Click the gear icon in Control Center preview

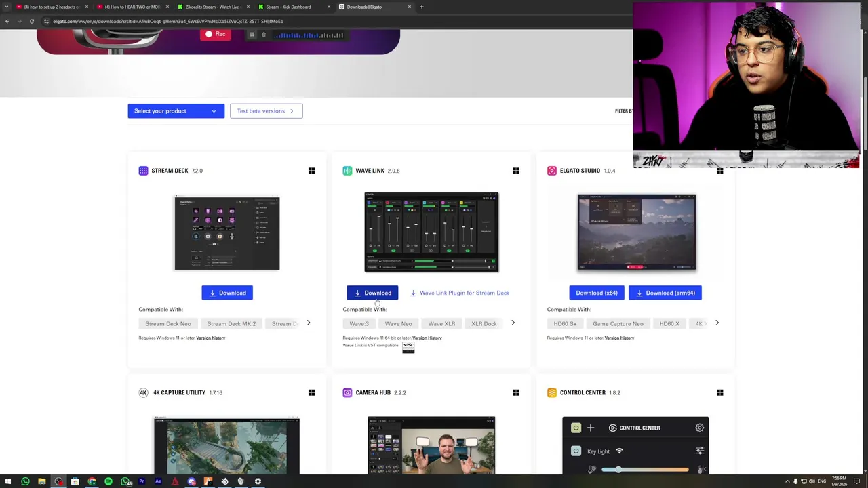699,428
